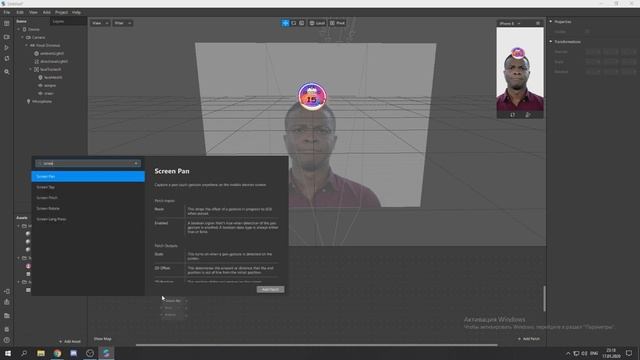Open the iPhone 8 device dropdown
640x360 pixels.
tap(510, 24)
